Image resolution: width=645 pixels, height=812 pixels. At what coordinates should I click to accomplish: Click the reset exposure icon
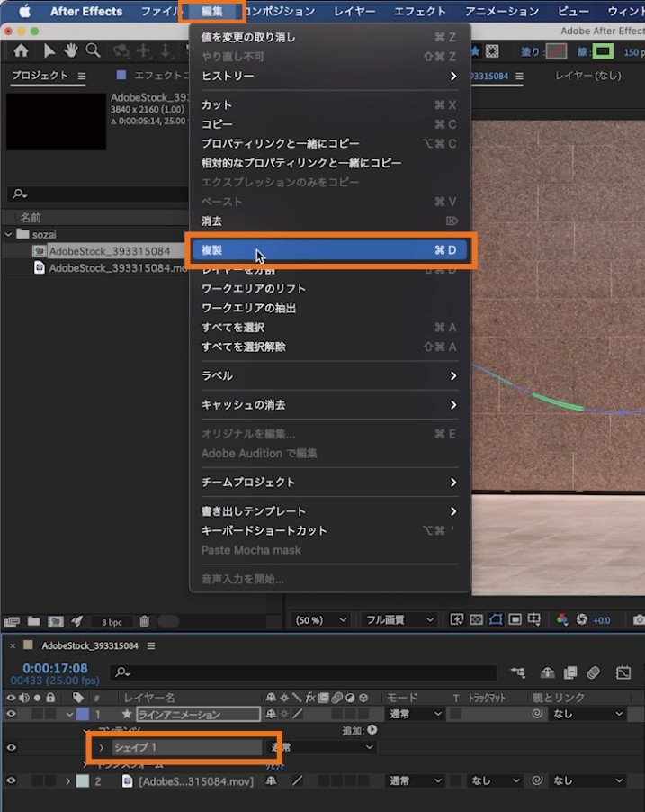tap(582, 619)
